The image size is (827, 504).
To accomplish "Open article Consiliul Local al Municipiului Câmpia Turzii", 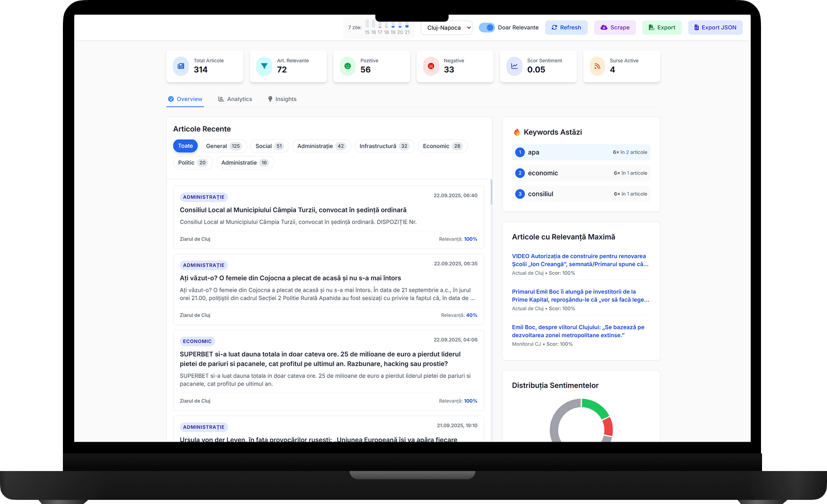I will [x=293, y=210].
